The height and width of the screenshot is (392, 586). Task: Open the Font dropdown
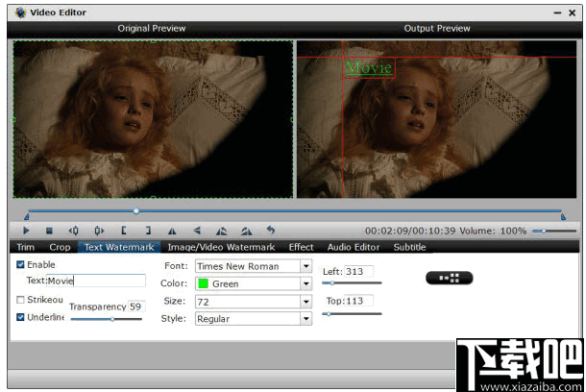(x=254, y=266)
